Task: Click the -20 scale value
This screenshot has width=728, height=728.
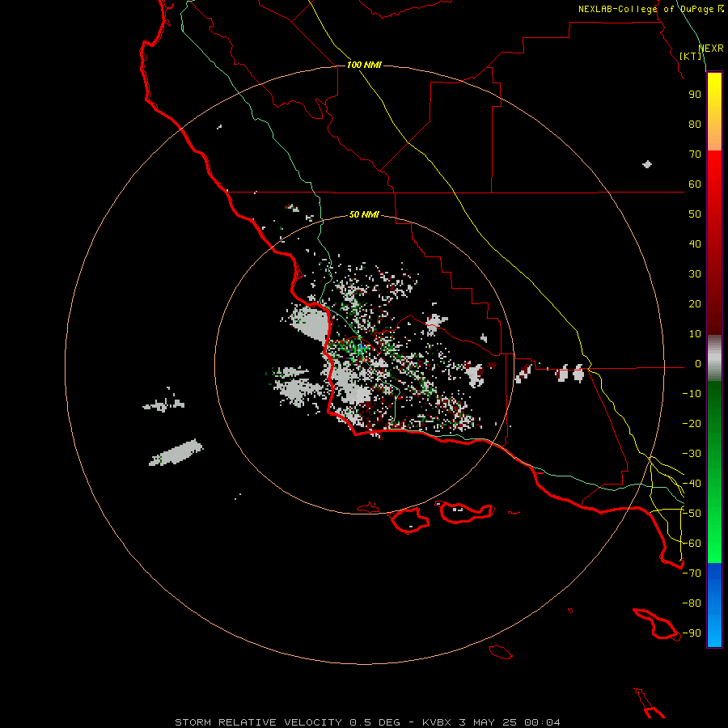Action: click(x=692, y=424)
